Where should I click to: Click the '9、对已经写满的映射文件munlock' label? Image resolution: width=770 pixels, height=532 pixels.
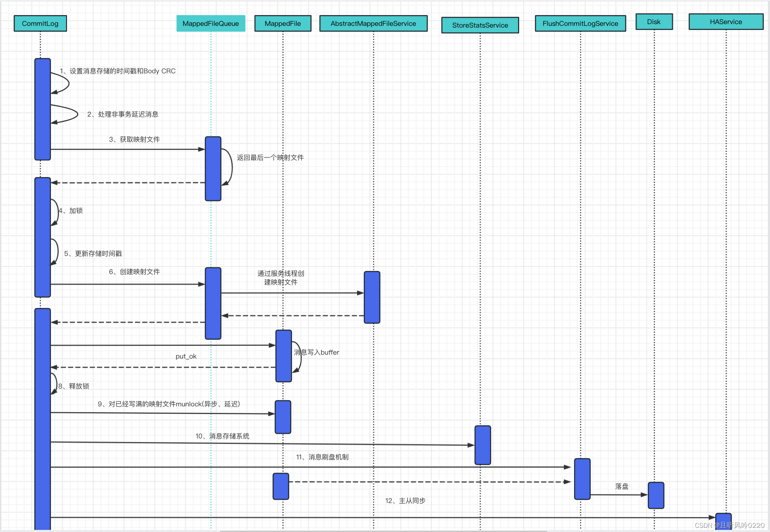pos(169,404)
